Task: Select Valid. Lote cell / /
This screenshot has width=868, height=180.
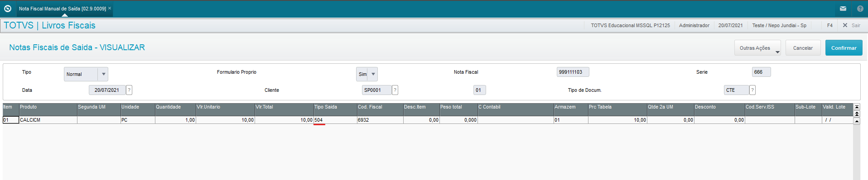Action: [838, 120]
